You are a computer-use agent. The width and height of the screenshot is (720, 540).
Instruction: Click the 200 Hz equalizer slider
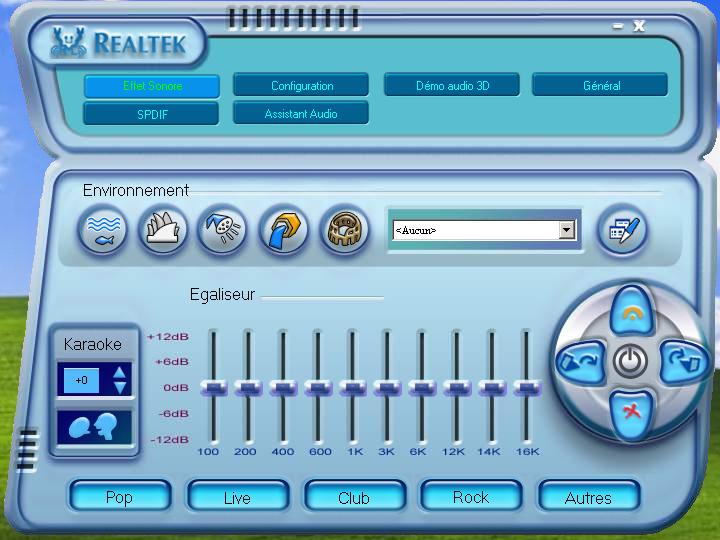[x=248, y=388]
